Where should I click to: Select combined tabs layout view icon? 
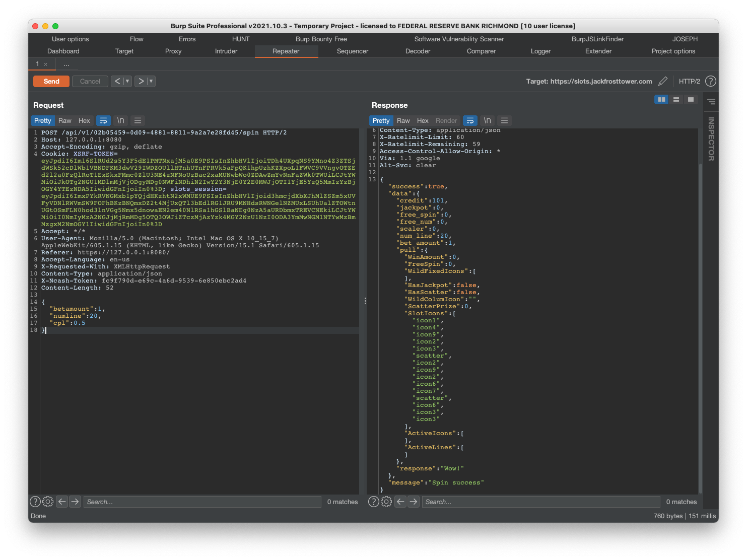pyautogui.click(x=691, y=99)
